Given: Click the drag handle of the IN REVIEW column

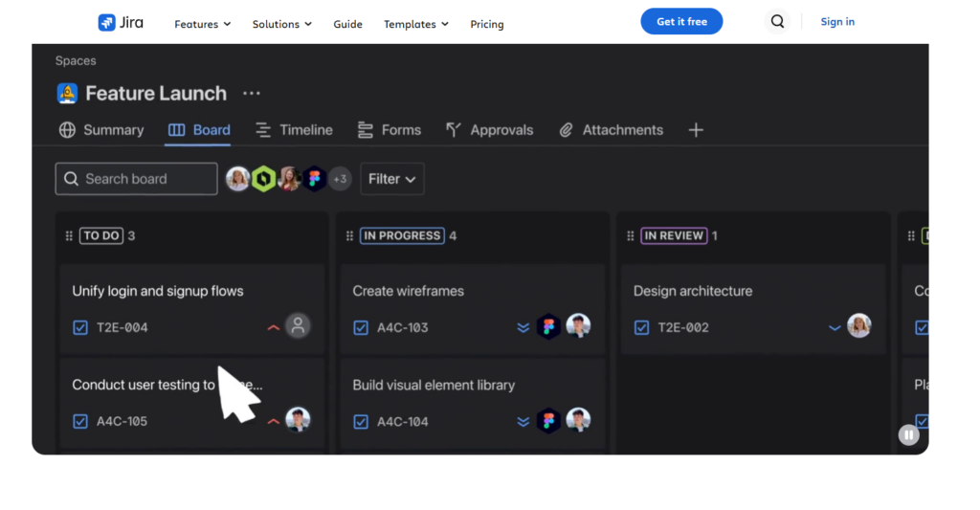Looking at the screenshot, I should click(630, 235).
